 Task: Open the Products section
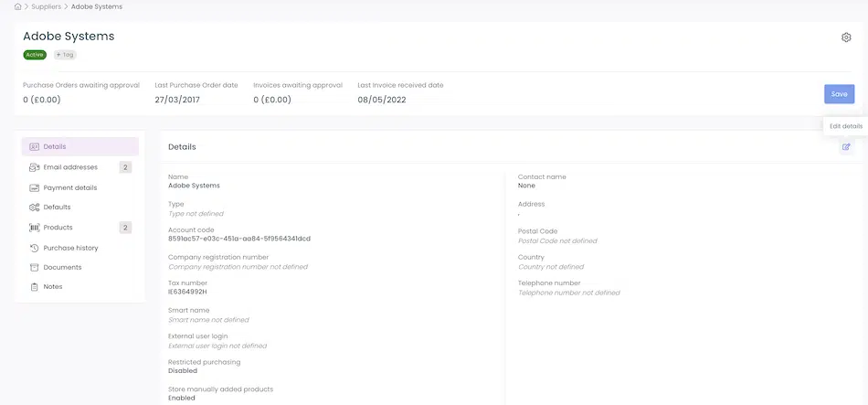80,228
